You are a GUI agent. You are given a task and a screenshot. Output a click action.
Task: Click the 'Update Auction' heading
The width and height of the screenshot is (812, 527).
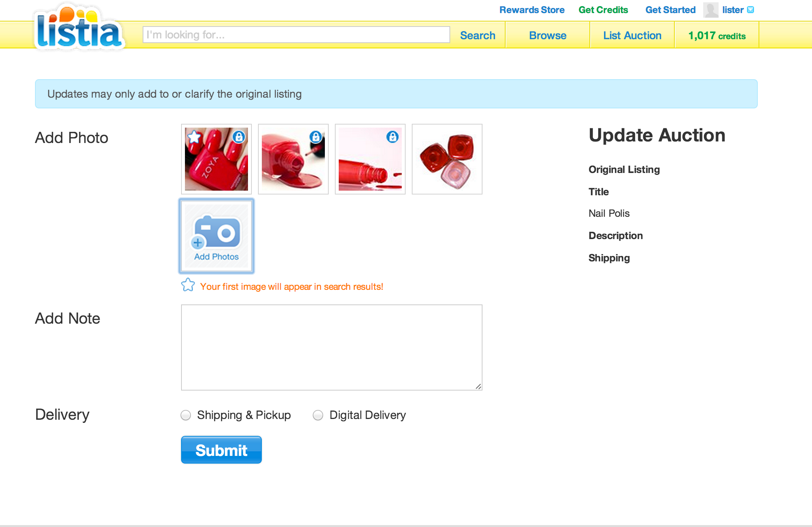(657, 135)
